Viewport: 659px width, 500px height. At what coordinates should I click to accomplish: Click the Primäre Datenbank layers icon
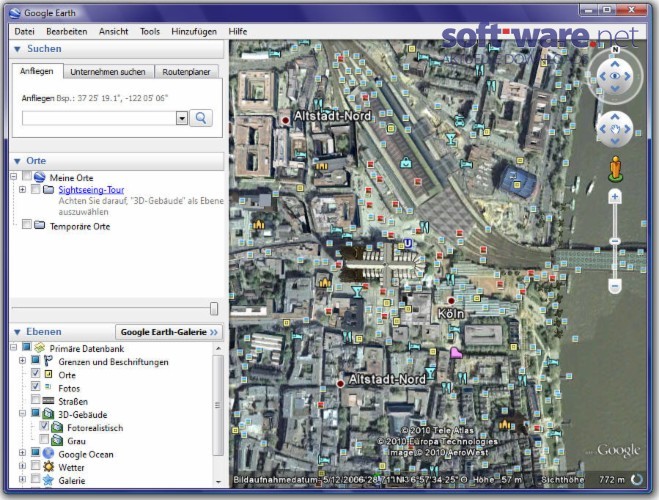pyautogui.click(x=40, y=348)
